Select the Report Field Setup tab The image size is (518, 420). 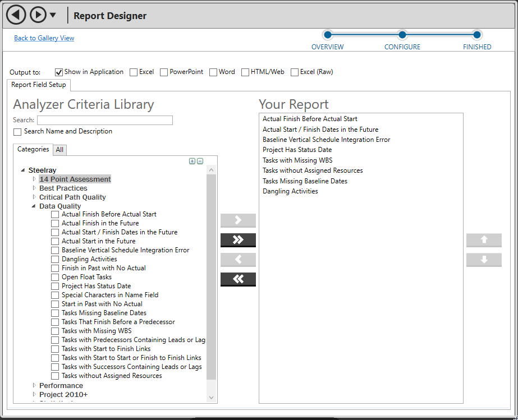tap(39, 85)
